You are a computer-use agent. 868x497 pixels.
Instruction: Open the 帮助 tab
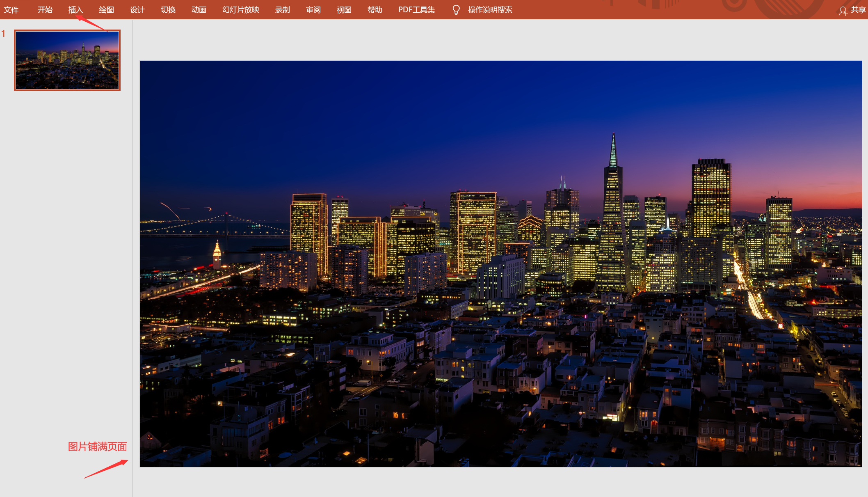tap(375, 10)
